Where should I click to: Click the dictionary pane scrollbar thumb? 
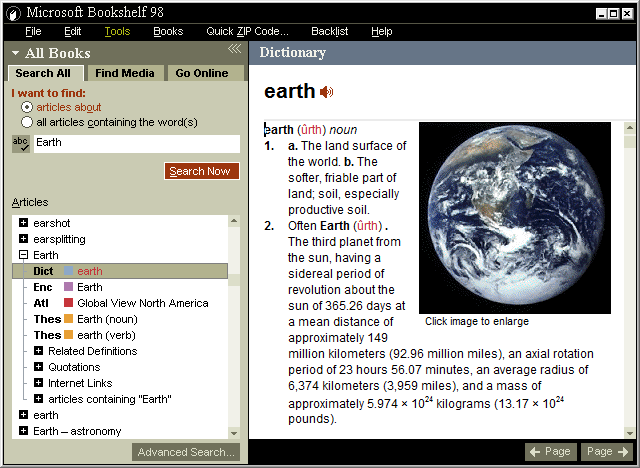[629, 141]
